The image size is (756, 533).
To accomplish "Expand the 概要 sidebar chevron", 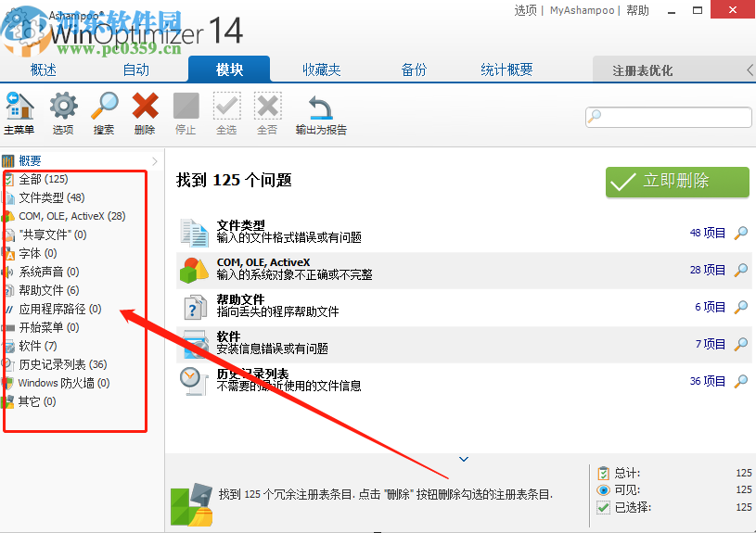I will coord(155,161).
